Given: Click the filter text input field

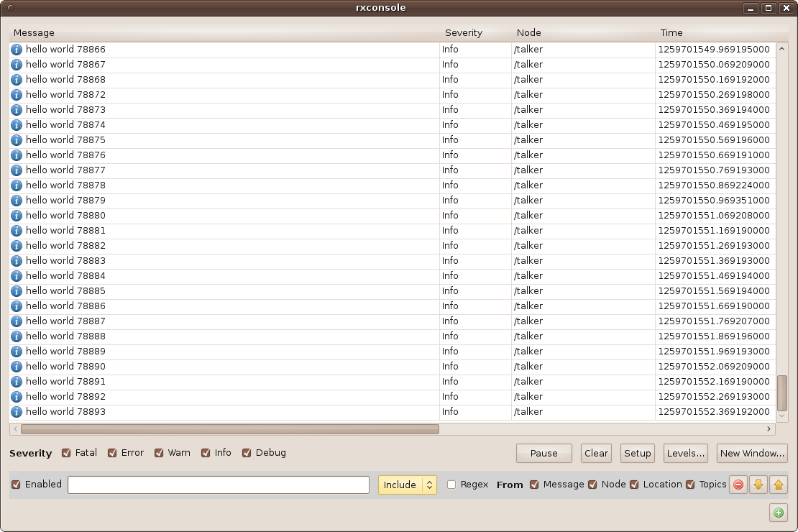Looking at the screenshot, I should (x=219, y=485).
